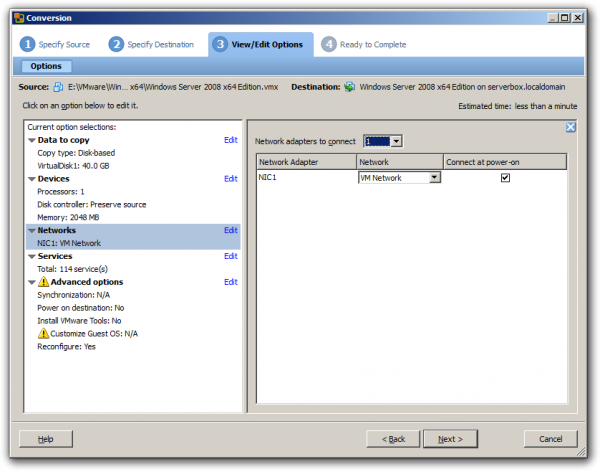Click the Customize Guest OS warning icon
Image resolution: width=600 pixels, height=472 pixels.
click(43, 333)
